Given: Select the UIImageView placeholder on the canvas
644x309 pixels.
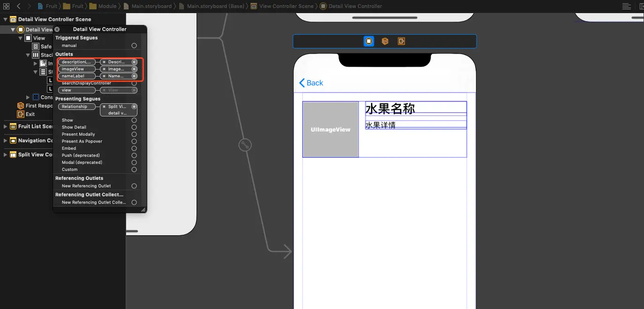Looking at the screenshot, I should [330, 129].
